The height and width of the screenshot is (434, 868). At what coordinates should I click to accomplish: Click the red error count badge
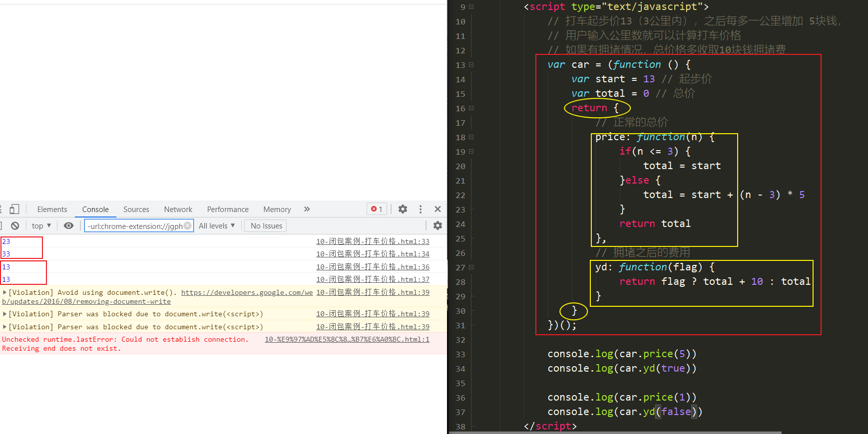tap(377, 209)
